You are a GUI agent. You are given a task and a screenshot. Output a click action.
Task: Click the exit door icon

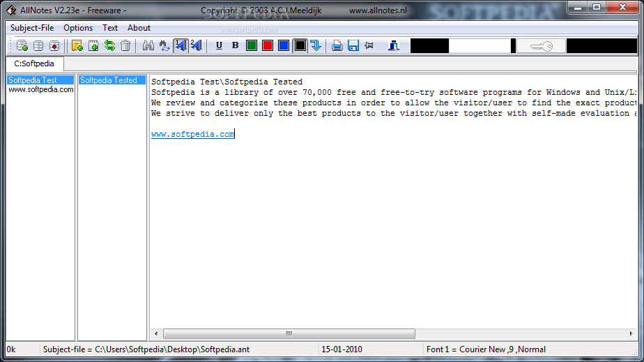coord(394,45)
